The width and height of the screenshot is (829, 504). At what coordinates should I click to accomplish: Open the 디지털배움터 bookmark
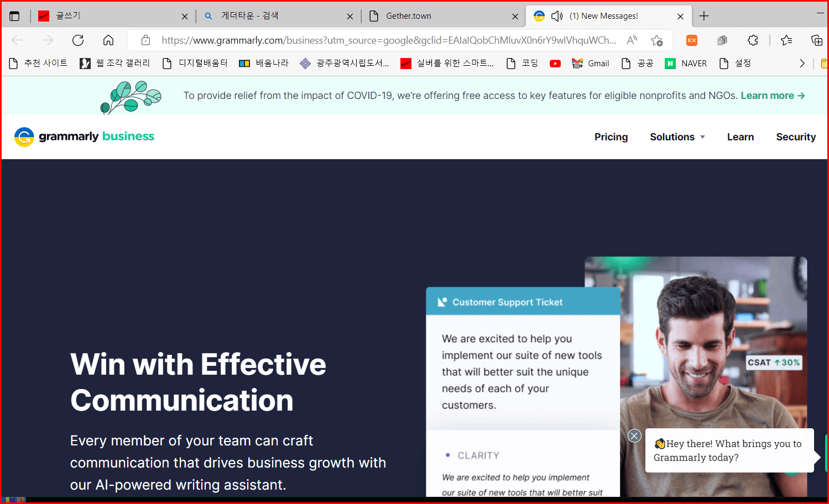(195, 64)
